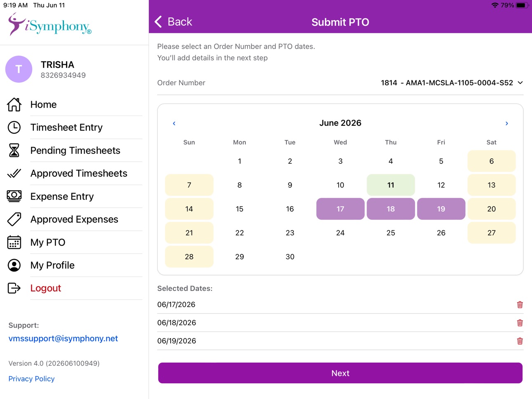Select June 24 on the calendar
The image size is (532, 399).
point(340,233)
